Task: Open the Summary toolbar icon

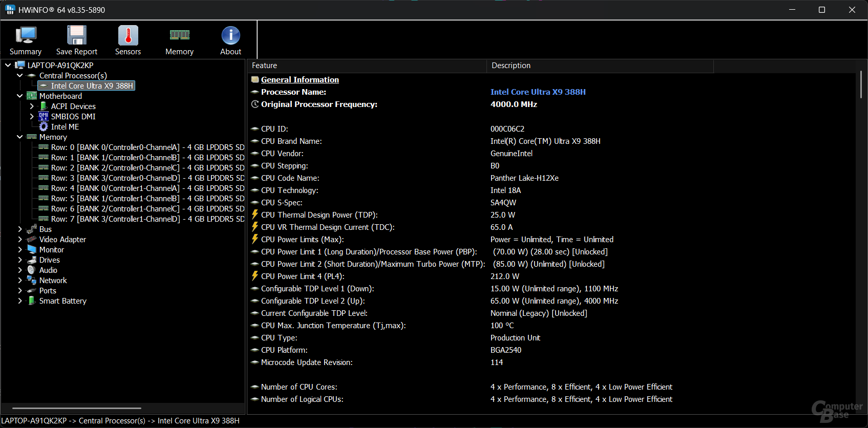Action: coord(26,36)
